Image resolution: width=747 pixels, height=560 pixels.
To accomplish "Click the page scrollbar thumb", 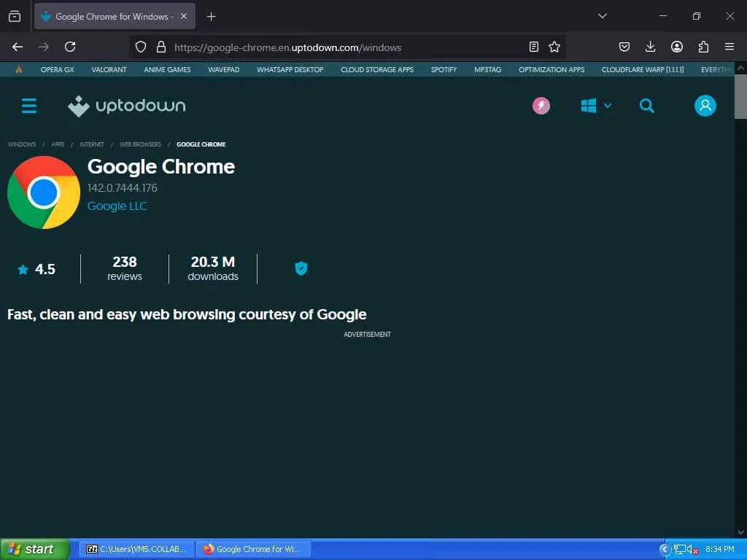I will 741,97.
